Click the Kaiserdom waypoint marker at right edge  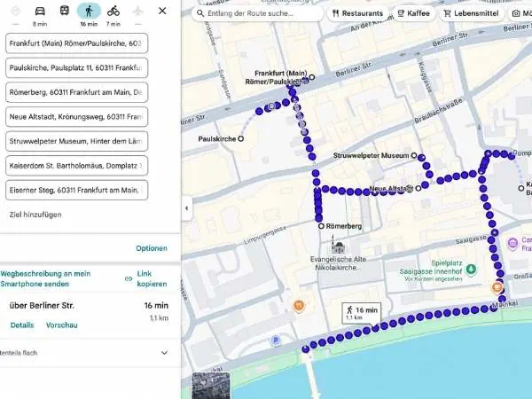[521, 188]
